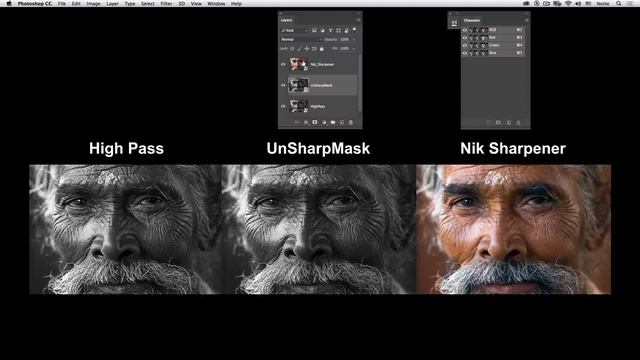Open the Opacity slider dropdown arrow
This screenshot has width=640, height=360.
[354, 40]
